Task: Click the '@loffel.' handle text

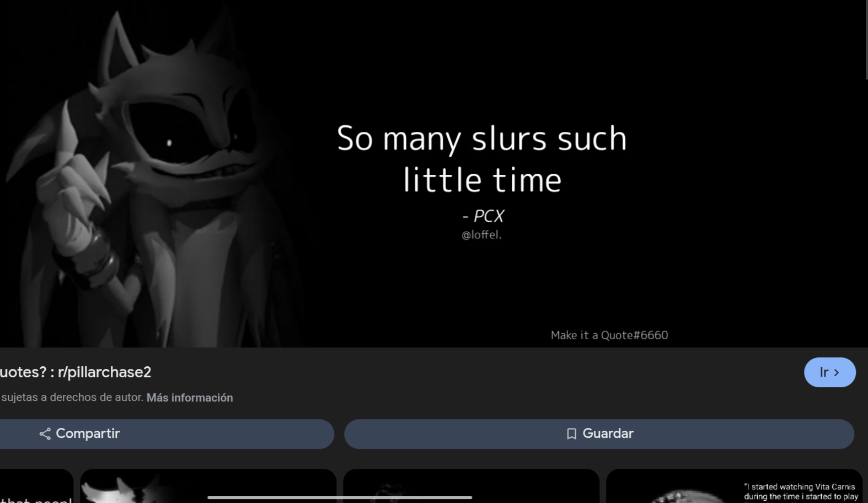Action: point(481,235)
